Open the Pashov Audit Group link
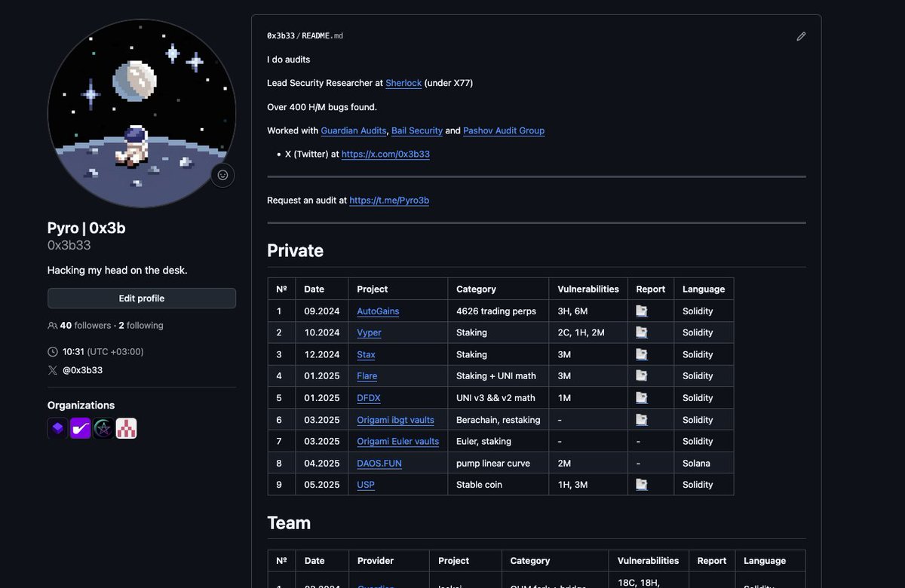 click(x=504, y=130)
